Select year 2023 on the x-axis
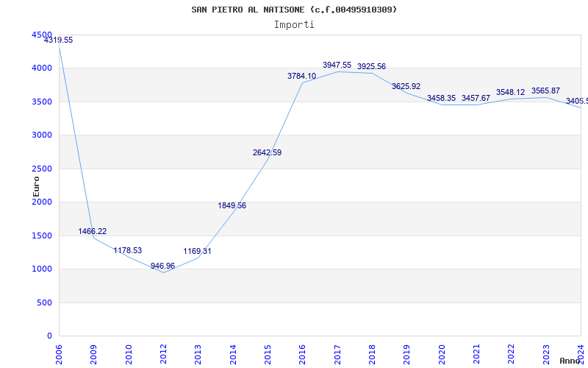Image resolution: width=588 pixels, height=368 pixels. coord(546,355)
